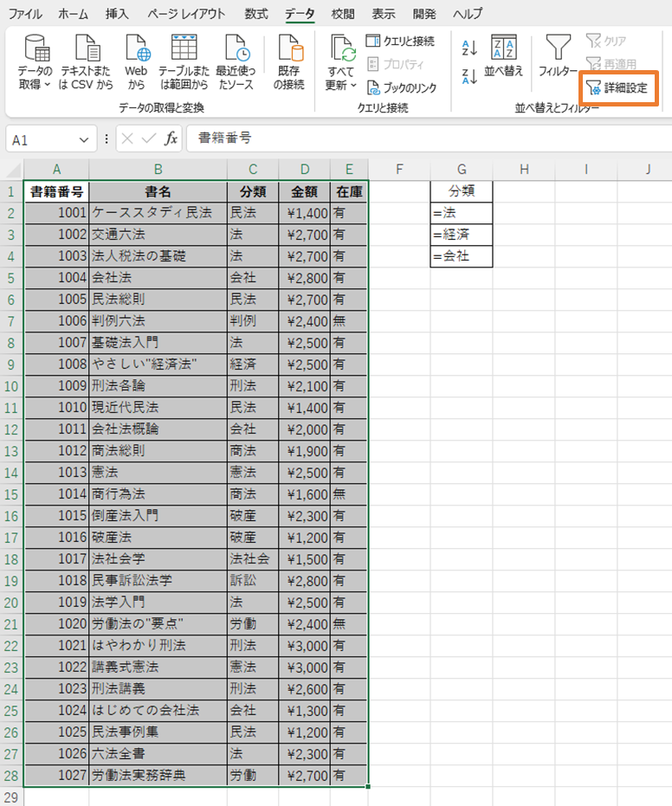Click the formula bar showing 書籍番号
Screen dimensions: 672x806
pyautogui.click(x=429, y=139)
